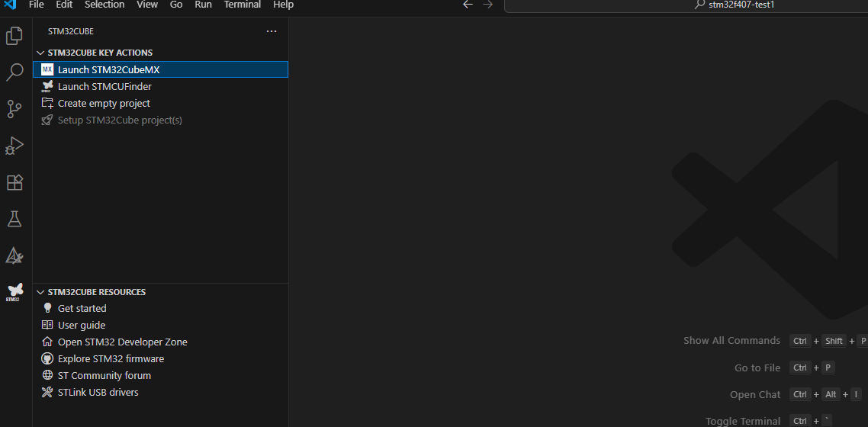Open the Run and Debug view
The height and width of the screenshot is (427, 868).
(14, 146)
